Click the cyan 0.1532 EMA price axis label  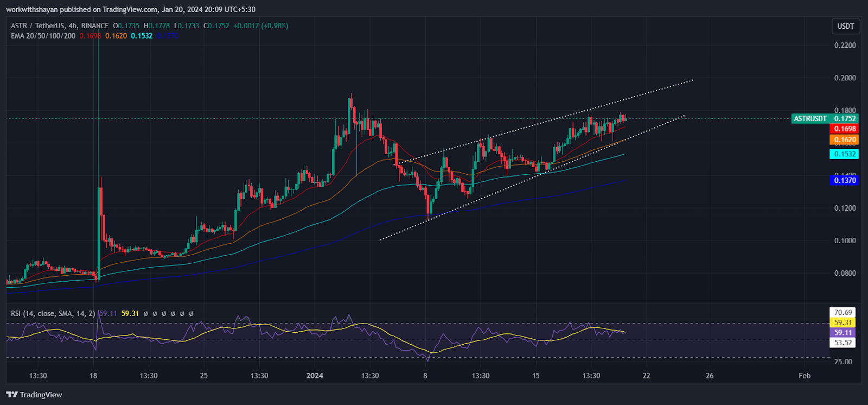click(844, 154)
